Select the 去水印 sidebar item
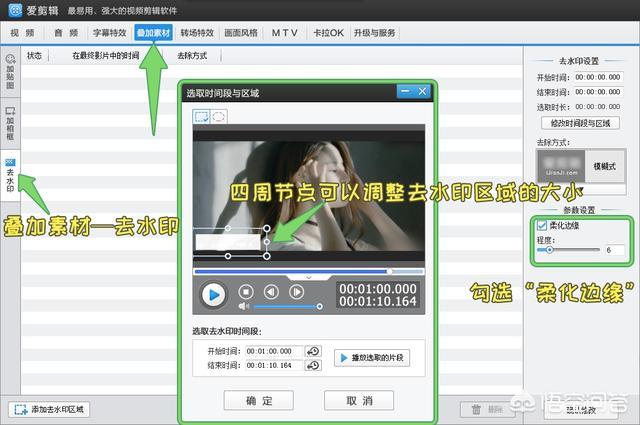Viewport: 640px width, 425px height. pyautogui.click(x=10, y=175)
